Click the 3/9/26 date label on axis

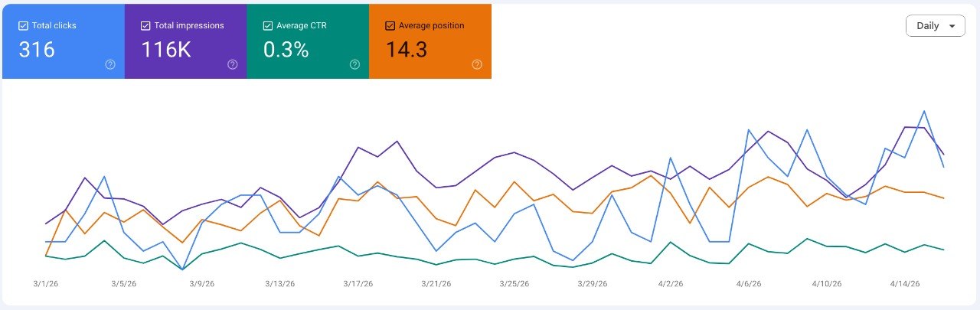(x=201, y=283)
